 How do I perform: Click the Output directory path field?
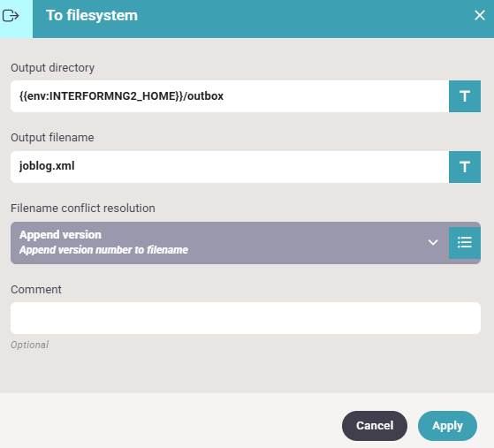230,96
